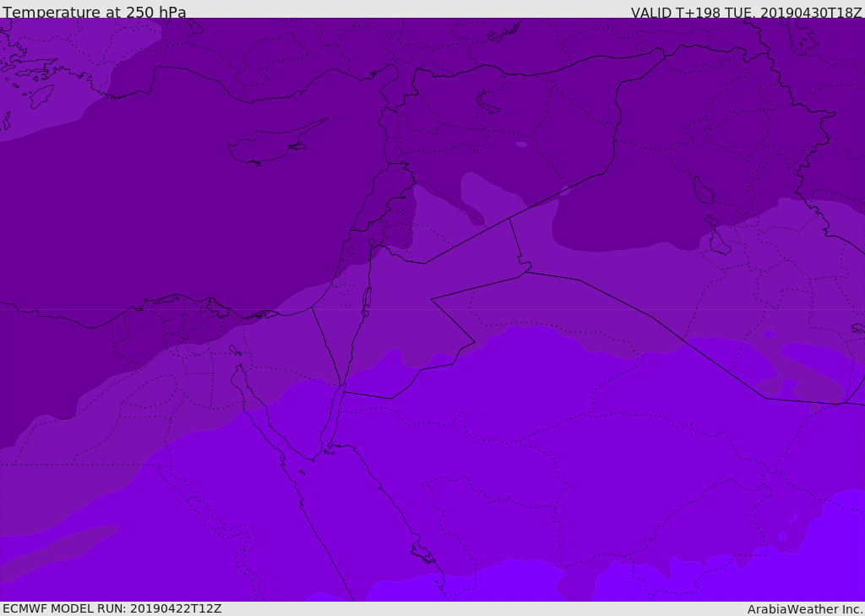Click 'ECMWF MODEL RUN: 20190422T12Z' text
Viewport: 865px width, 616px height.
pyautogui.click(x=112, y=609)
